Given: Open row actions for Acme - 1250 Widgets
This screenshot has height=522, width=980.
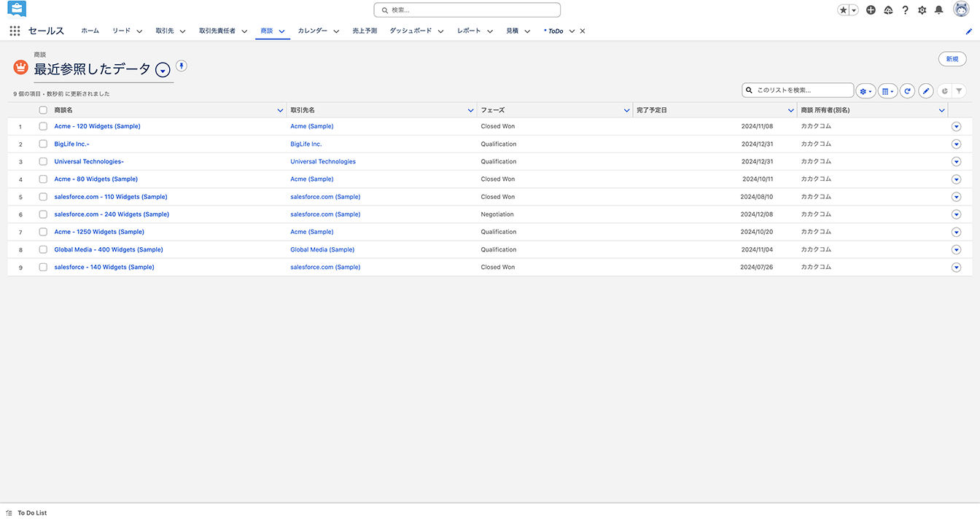Looking at the screenshot, I should tap(956, 232).
